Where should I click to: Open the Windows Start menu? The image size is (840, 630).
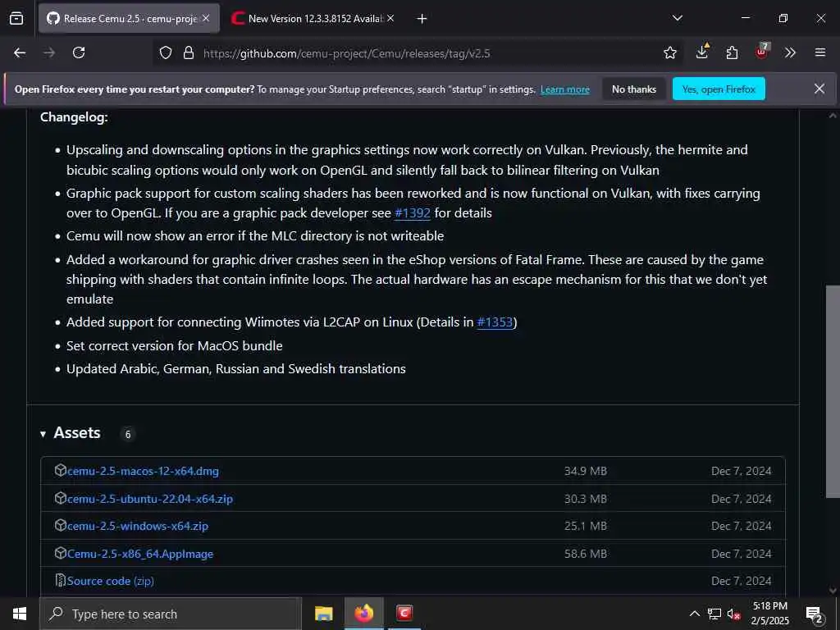(x=20, y=614)
